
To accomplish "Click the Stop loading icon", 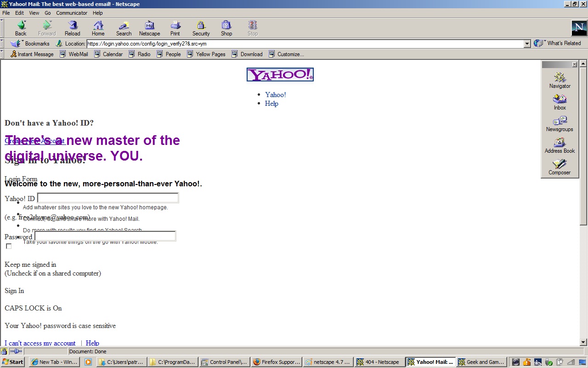I will click(x=253, y=28).
